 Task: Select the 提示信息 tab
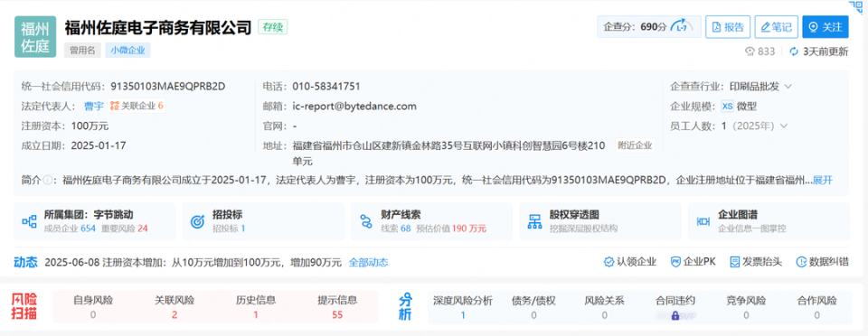point(337,307)
